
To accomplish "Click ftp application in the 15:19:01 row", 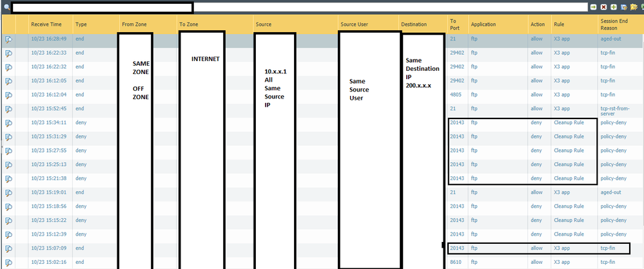I will click(x=474, y=192).
